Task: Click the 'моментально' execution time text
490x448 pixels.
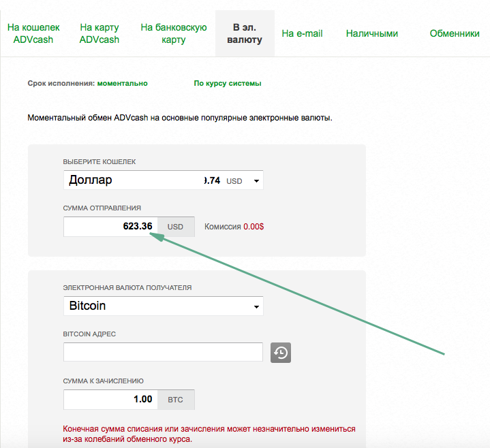Action: [x=122, y=83]
